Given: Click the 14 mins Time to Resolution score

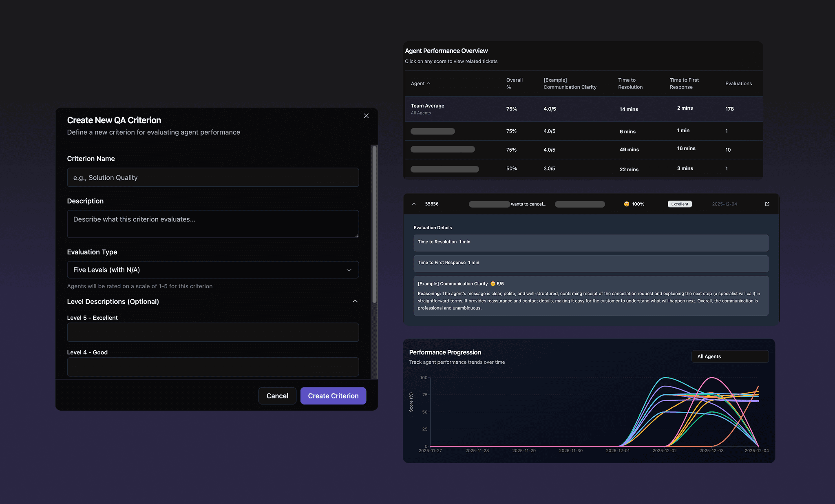Looking at the screenshot, I should pyautogui.click(x=628, y=109).
